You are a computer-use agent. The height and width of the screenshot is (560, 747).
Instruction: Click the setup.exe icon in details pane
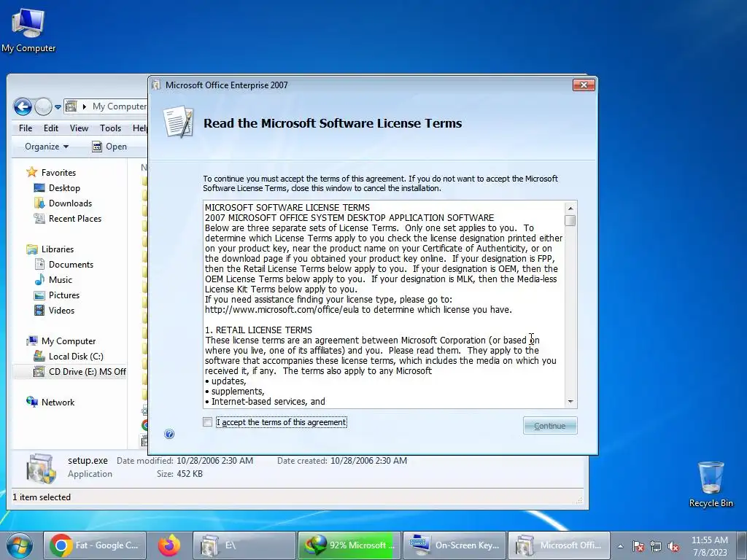click(41, 467)
